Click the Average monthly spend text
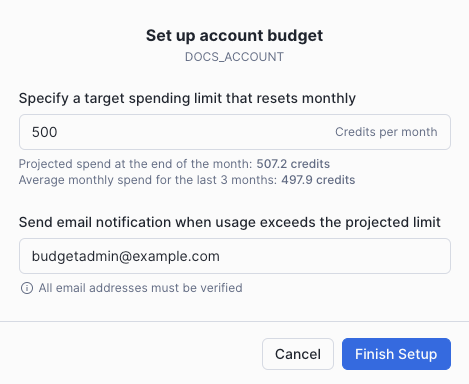Screen dimensions: 469x384 pyautogui.click(x=148, y=180)
